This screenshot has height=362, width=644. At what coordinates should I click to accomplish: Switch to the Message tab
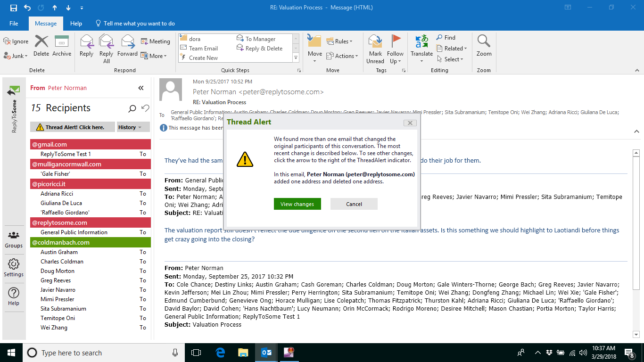[46, 24]
